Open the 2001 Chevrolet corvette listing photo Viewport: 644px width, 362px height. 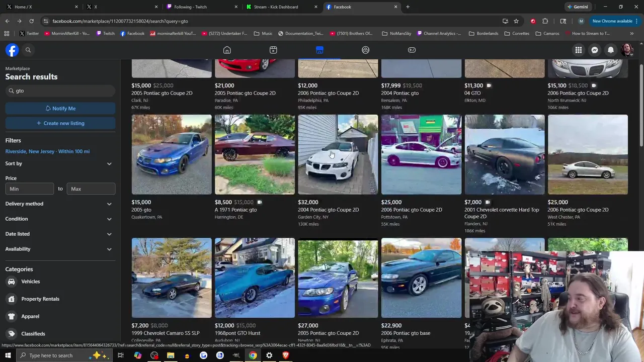[x=505, y=154]
